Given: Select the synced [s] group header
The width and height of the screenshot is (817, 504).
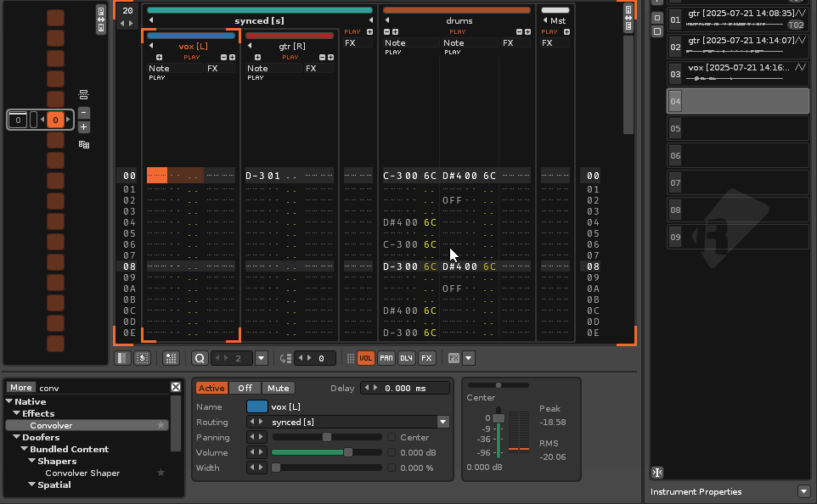Looking at the screenshot, I should 259,21.
